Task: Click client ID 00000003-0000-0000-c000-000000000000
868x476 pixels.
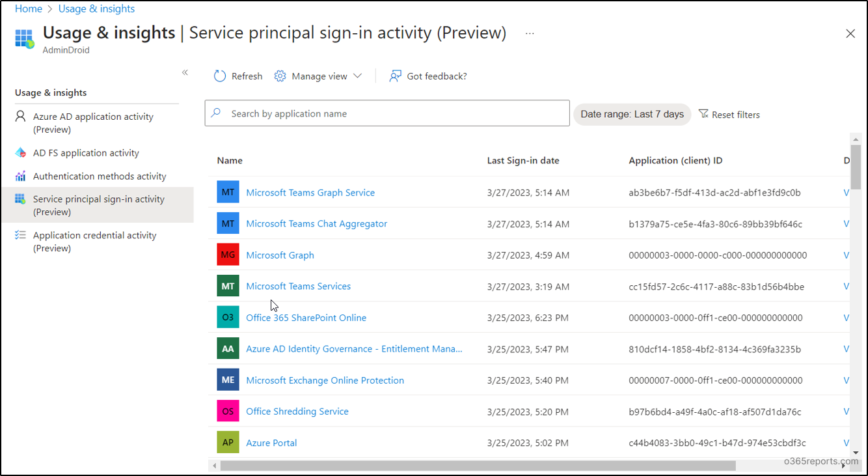Action: [x=718, y=255]
